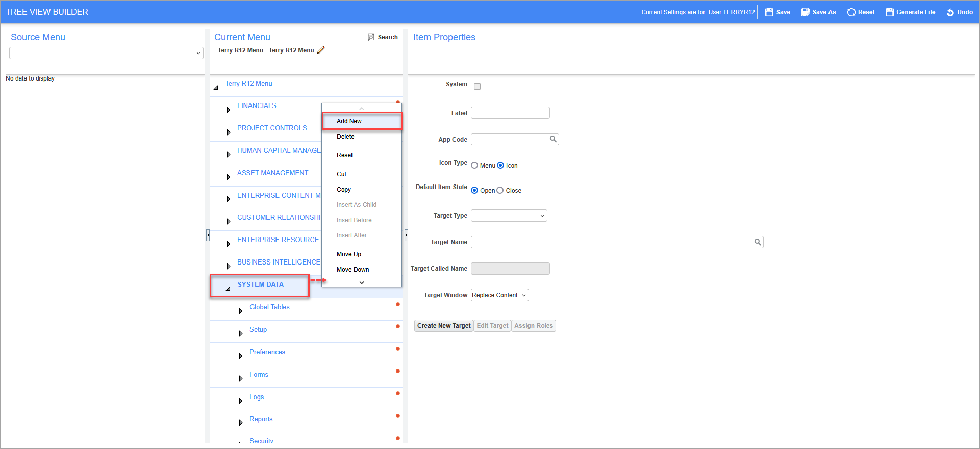Image resolution: width=980 pixels, height=449 pixels.
Task: Expand the ASSET MANAGEMENT node
Action: 229,177
